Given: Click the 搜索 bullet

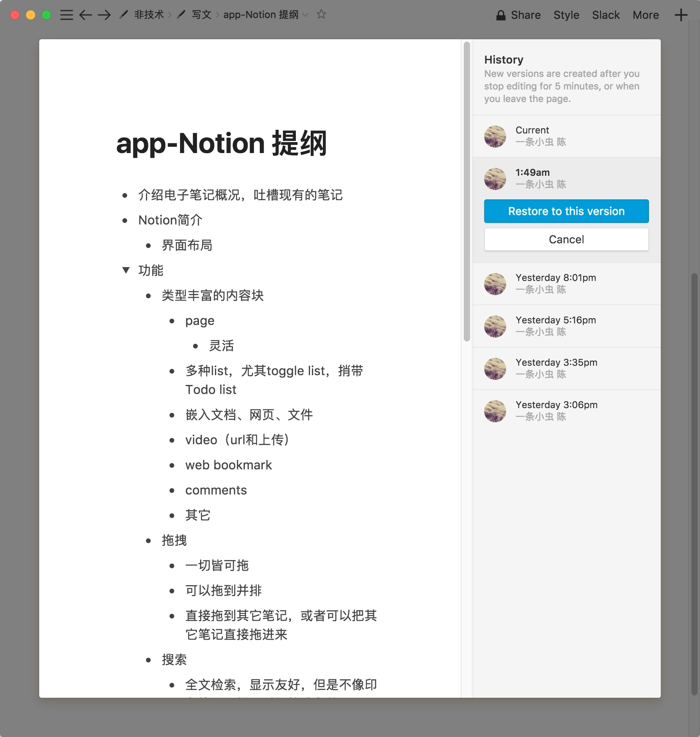Looking at the screenshot, I should 174,660.
